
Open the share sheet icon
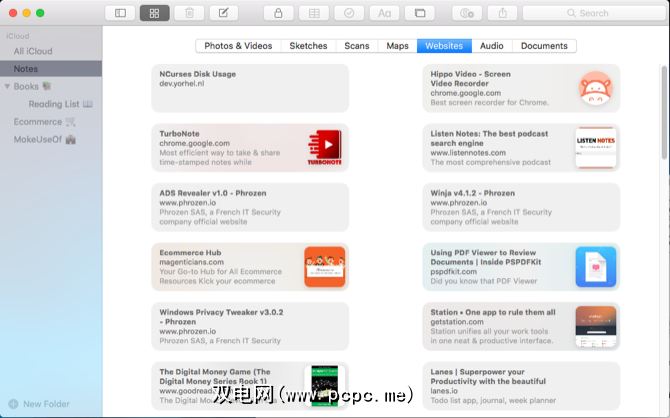(x=502, y=13)
